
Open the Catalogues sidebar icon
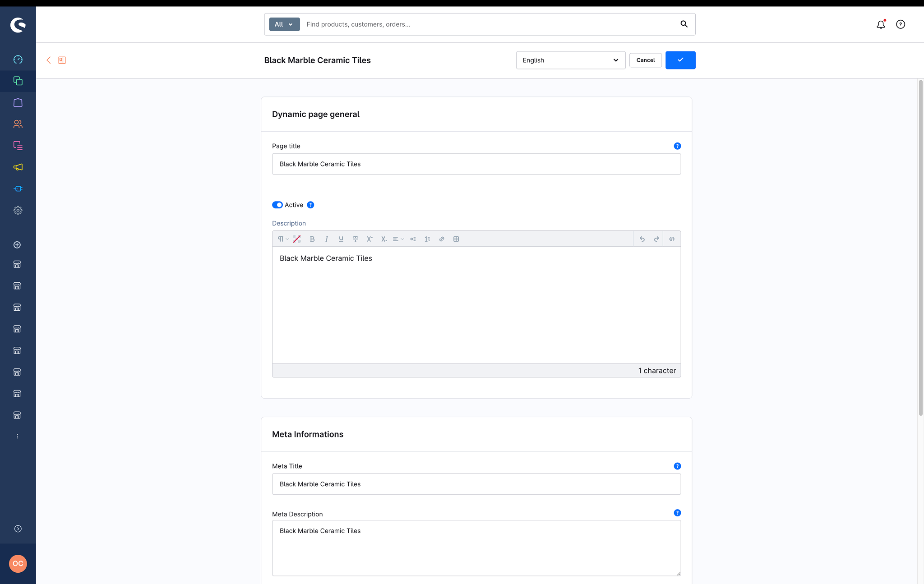point(18,81)
